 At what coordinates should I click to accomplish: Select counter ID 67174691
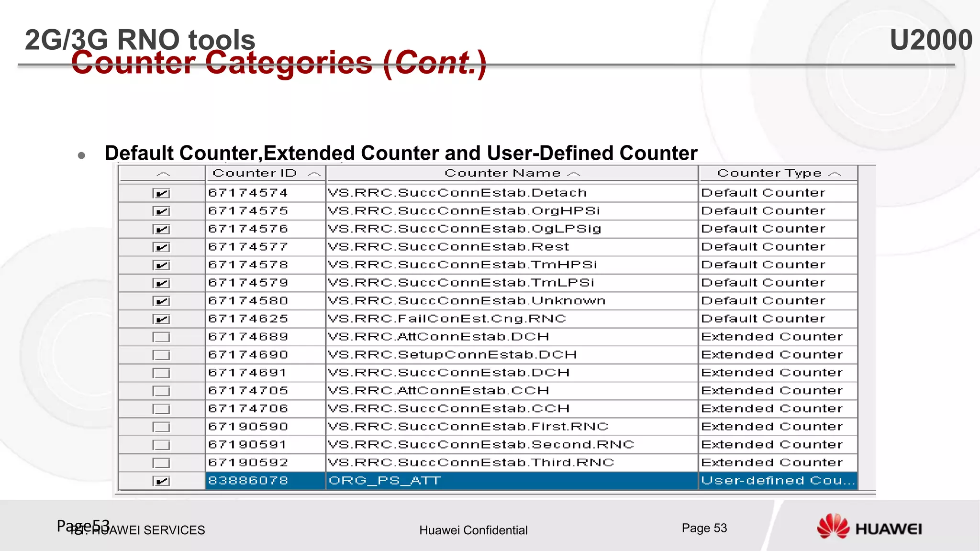(x=266, y=373)
